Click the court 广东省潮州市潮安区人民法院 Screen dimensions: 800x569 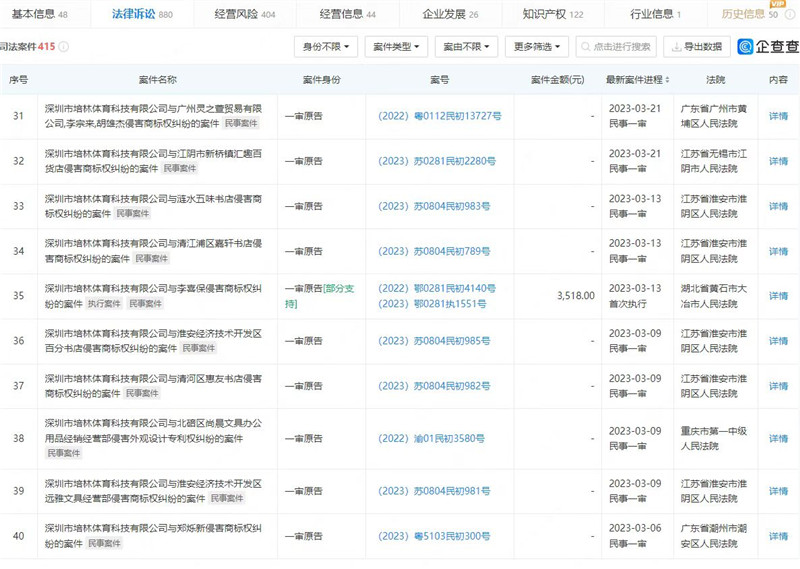click(714, 536)
